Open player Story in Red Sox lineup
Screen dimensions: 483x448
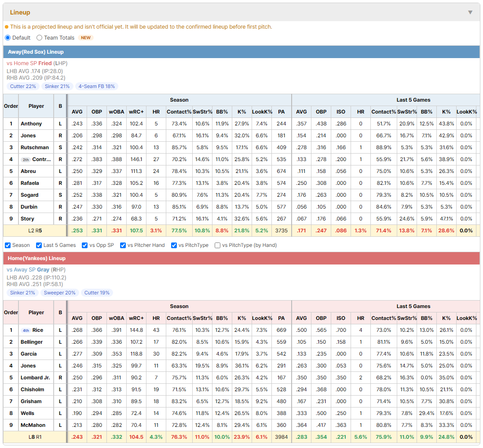pyautogui.click(x=27, y=219)
